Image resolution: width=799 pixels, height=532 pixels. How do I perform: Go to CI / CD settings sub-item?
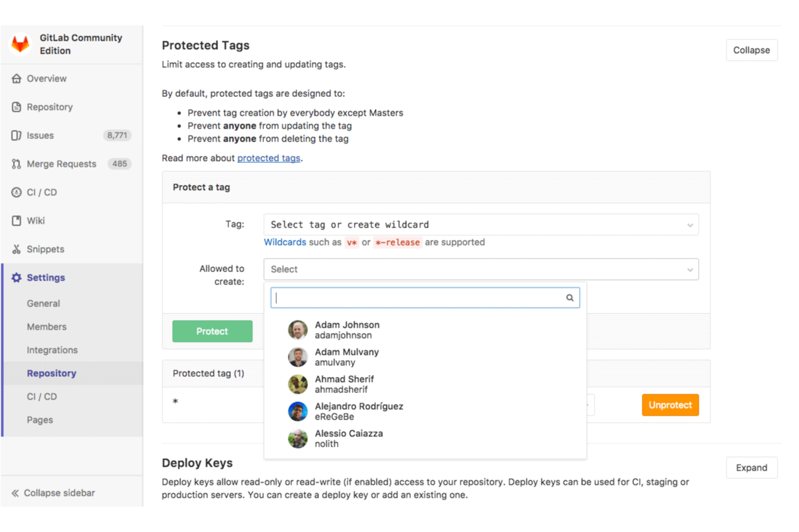coord(42,397)
